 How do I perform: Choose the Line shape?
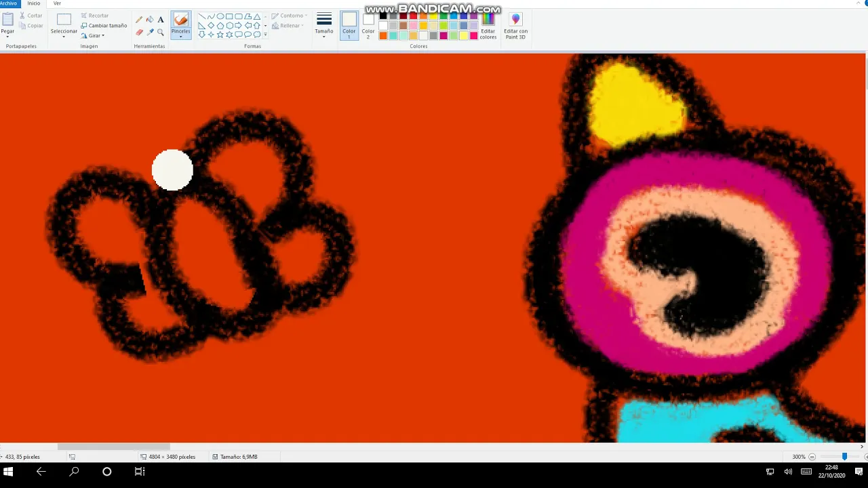pos(202,16)
